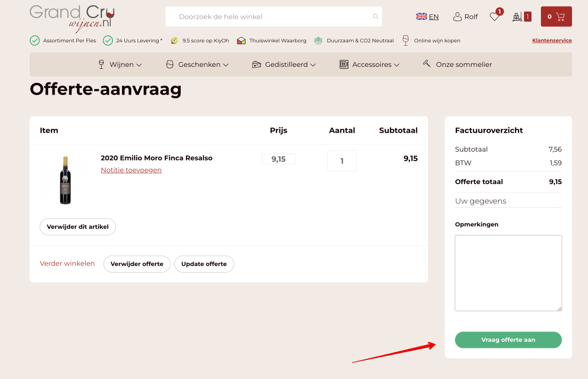This screenshot has height=379, width=588.
Task: Open the shopping cart icon button
Action: (556, 16)
